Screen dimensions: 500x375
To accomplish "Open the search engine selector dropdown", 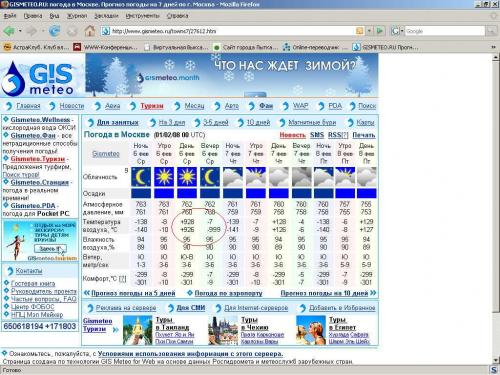I will point(397,31).
